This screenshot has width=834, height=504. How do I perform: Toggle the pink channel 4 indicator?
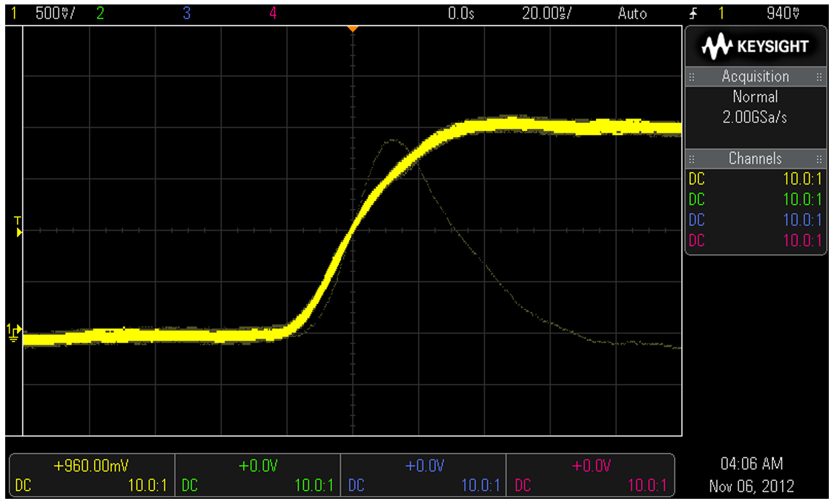click(273, 13)
